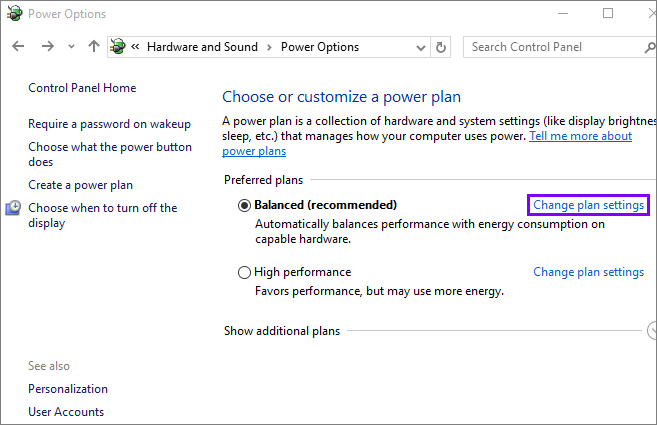The image size is (657, 425).
Task: Click the address bar control panel icon
Action: 119,47
